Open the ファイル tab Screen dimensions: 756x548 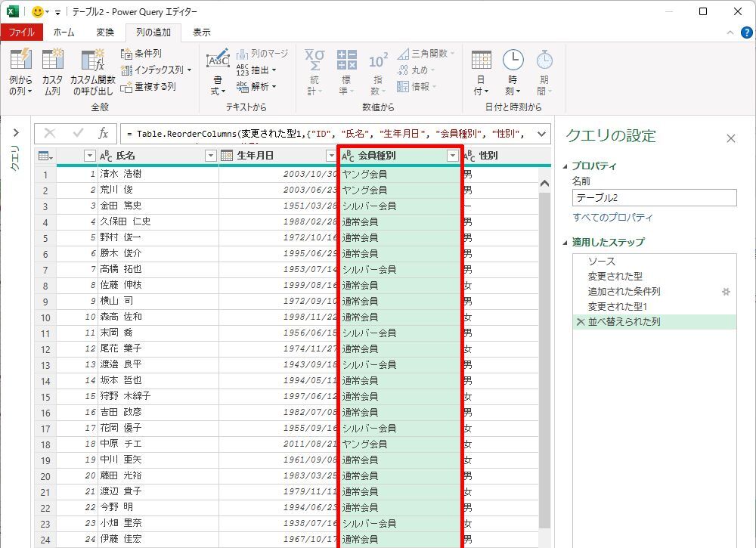[21, 33]
